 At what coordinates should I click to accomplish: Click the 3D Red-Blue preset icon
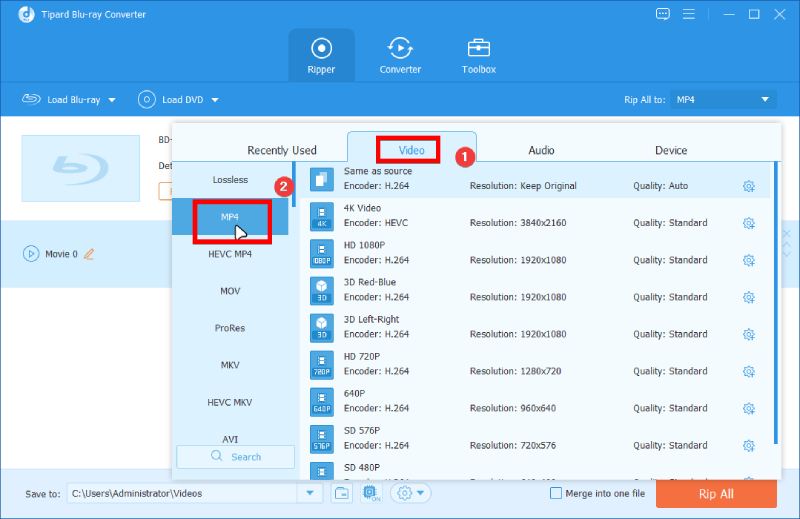(x=321, y=290)
